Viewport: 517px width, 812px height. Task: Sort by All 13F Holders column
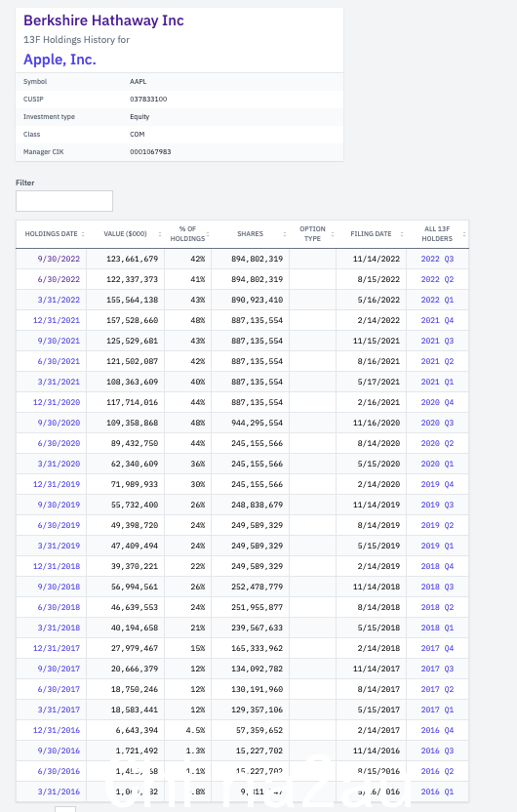437,234
